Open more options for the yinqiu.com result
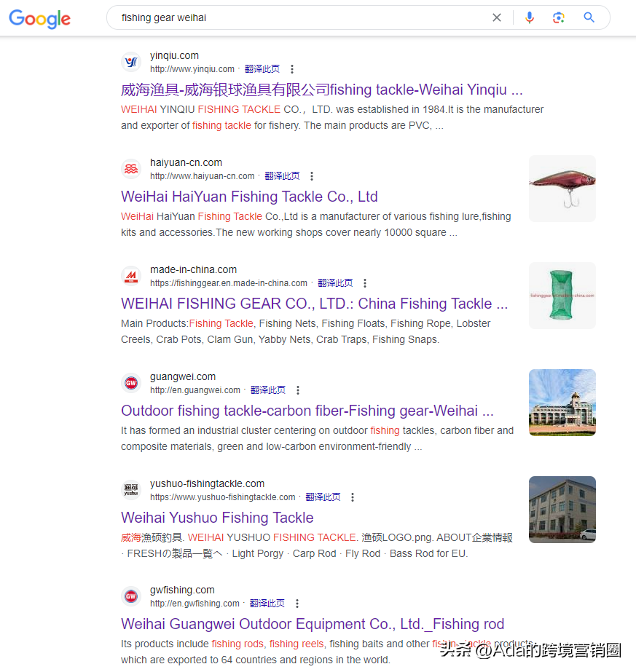This screenshot has width=636, height=672. pos(292,69)
